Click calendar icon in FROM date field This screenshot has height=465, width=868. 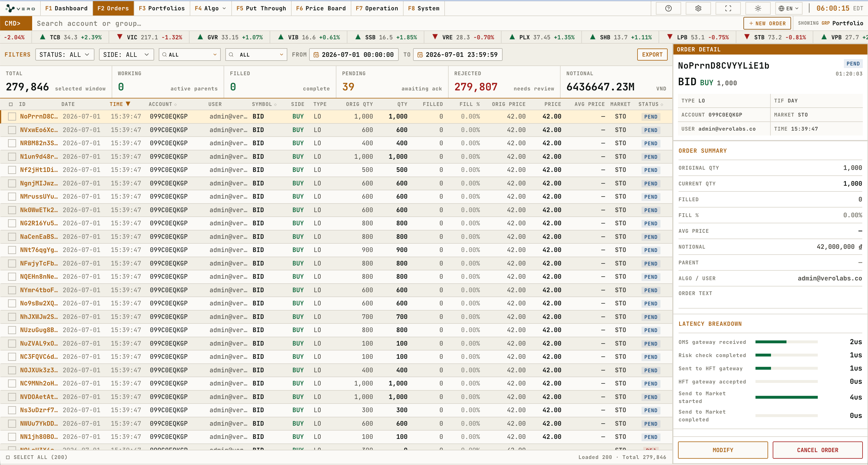pyautogui.click(x=316, y=55)
